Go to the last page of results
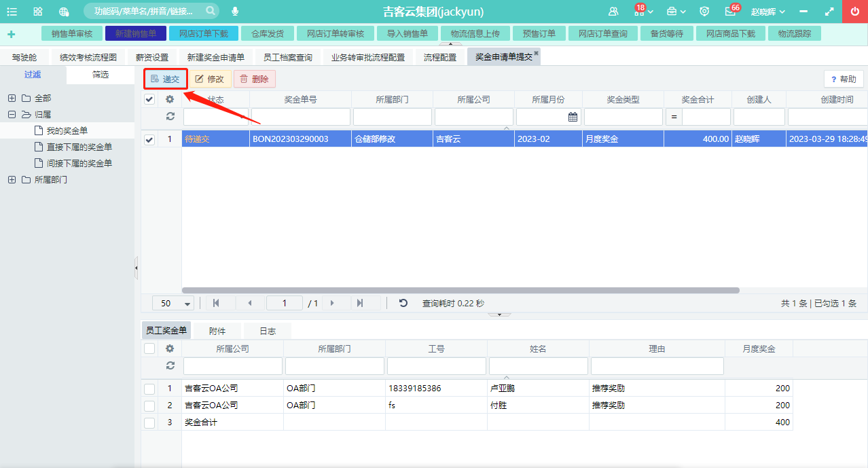This screenshot has width=868, height=468. (x=360, y=303)
